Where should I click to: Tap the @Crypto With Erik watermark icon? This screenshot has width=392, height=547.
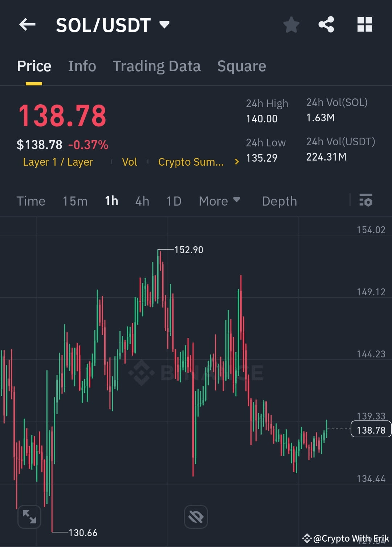tap(307, 538)
